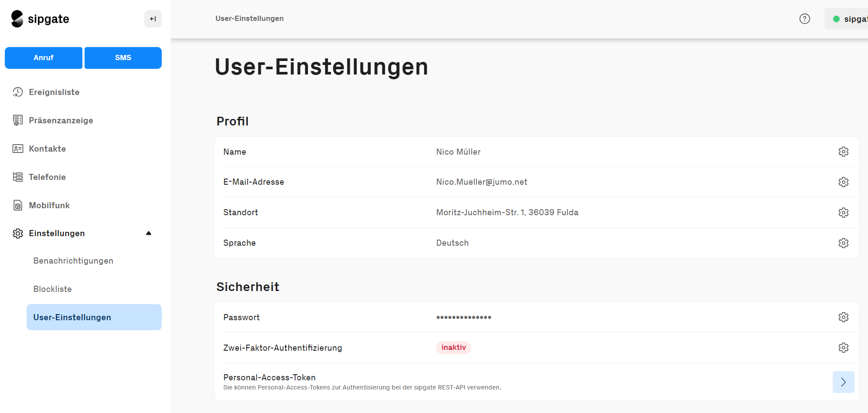This screenshot has height=413, width=868.
Task: Open Passwort settings gear icon
Action: tap(843, 317)
